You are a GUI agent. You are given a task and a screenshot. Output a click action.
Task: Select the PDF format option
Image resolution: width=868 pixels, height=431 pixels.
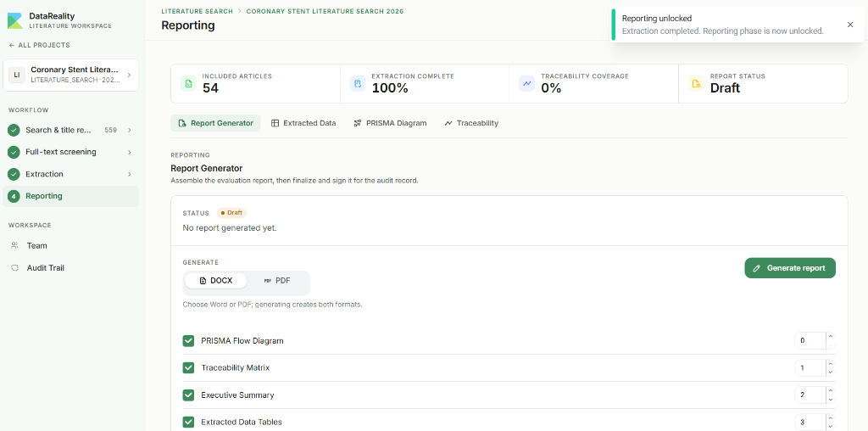[x=277, y=281]
